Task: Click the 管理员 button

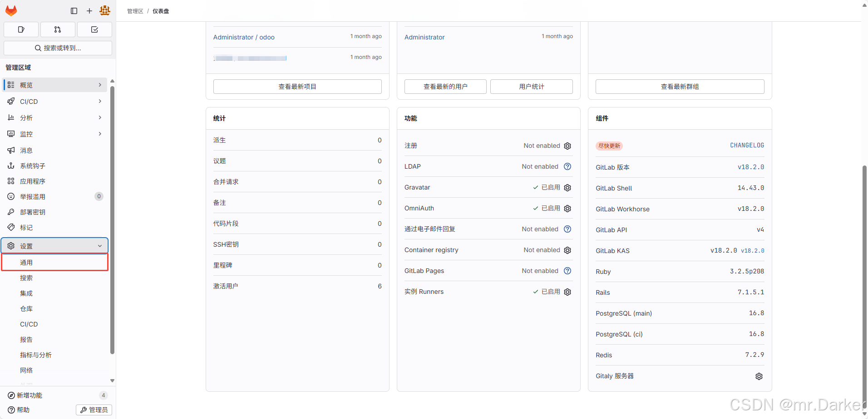Action: tap(94, 410)
